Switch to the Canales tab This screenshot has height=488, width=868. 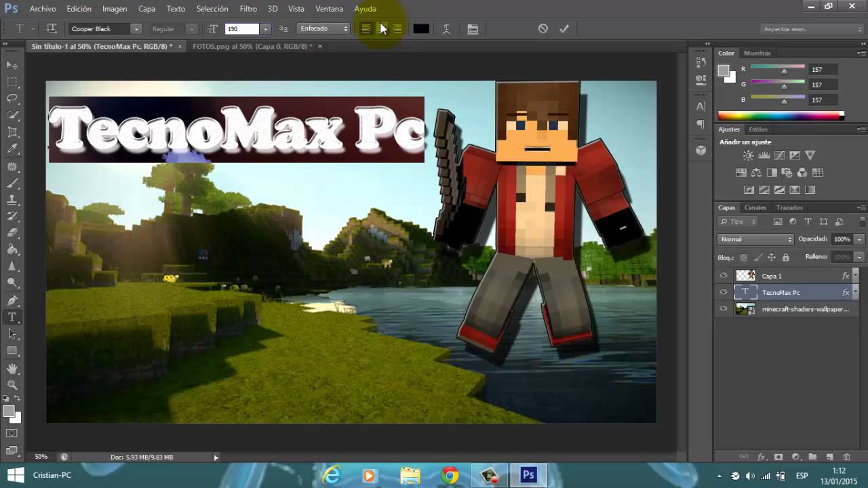click(755, 207)
